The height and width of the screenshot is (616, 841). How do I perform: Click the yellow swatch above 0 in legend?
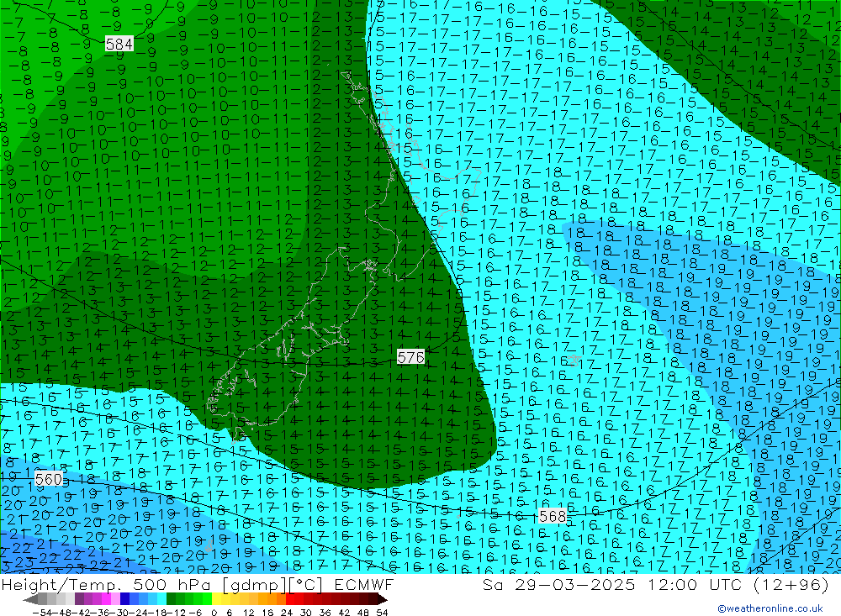[217, 598]
